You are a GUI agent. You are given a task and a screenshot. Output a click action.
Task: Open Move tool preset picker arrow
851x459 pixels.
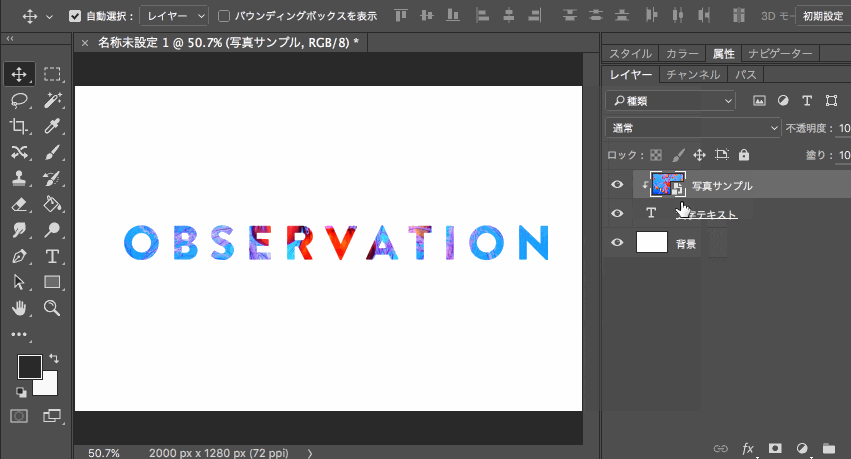point(49,17)
